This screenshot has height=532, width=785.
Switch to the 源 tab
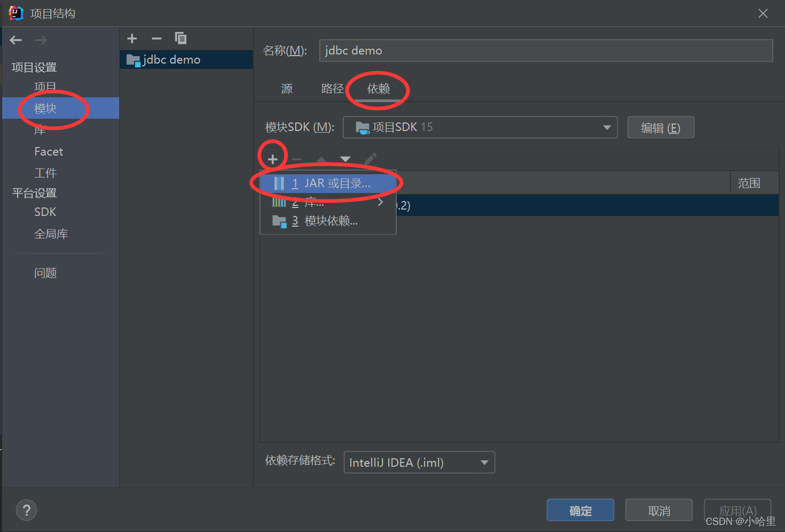(x=287, y=89)
